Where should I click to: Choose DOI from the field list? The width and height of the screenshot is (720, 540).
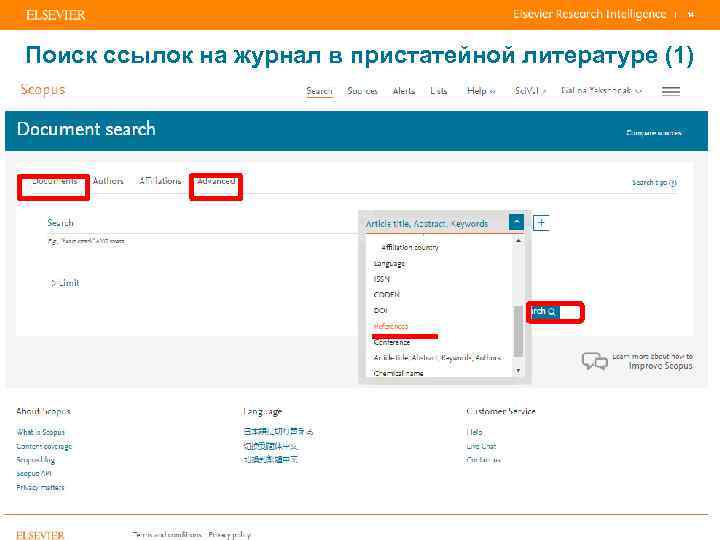380,310
